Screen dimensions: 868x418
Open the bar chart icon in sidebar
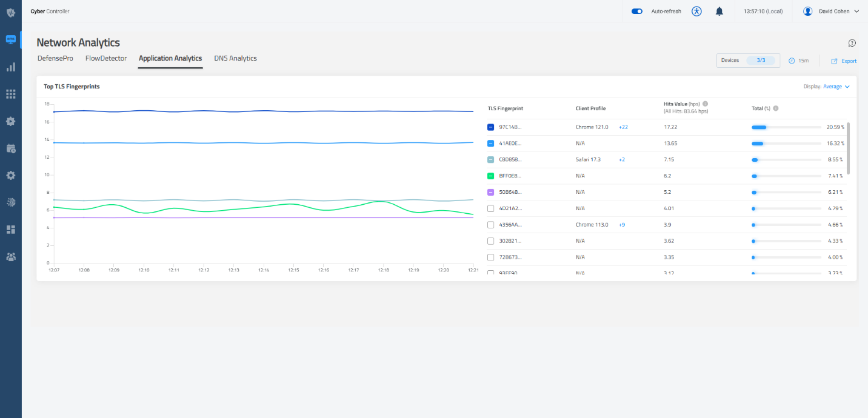tap(11, 67)
